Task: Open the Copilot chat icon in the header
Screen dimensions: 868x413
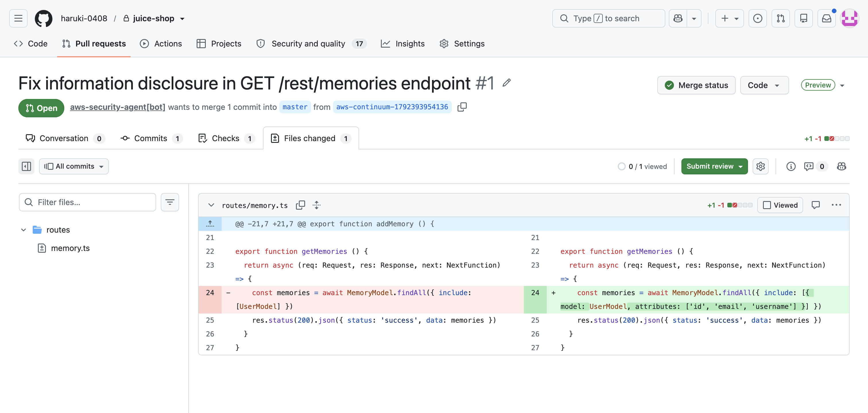Action: tap(678, 18)
